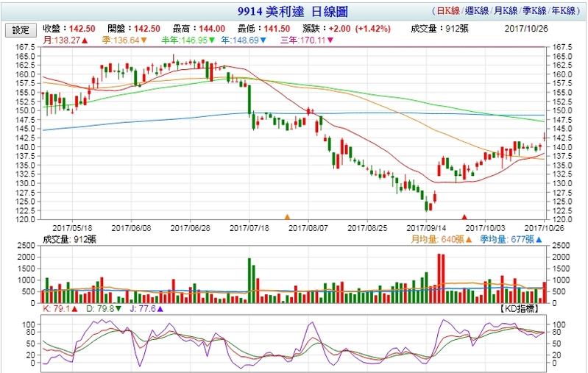
Task: Switch to 季K線 quarterly chart
Action: tap(534, 10)
